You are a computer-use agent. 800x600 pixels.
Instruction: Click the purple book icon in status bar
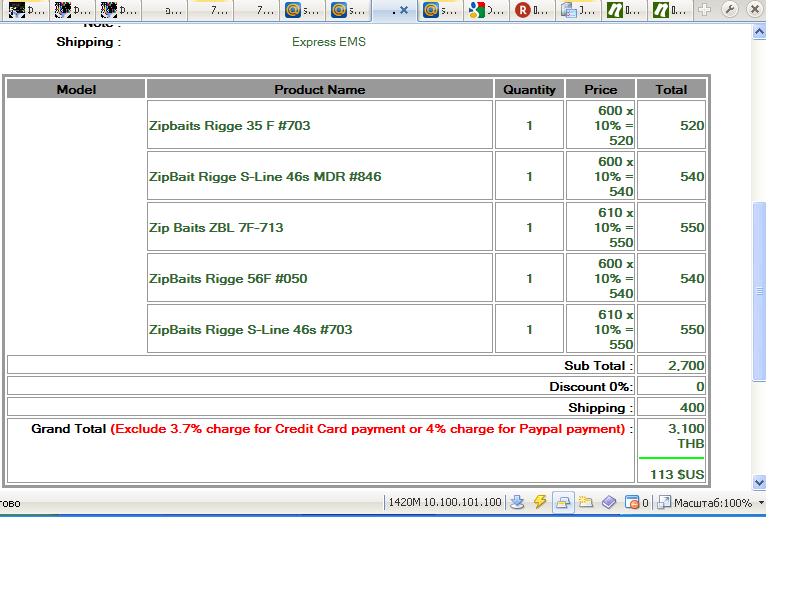pyautogui.click(x=609, y=503)
